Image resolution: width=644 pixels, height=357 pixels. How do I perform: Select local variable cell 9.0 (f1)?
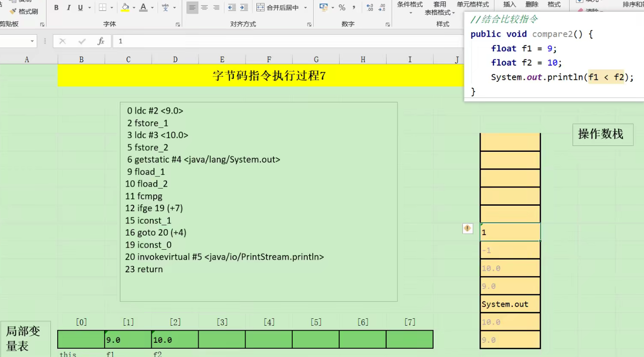click(x=128, y=339)
